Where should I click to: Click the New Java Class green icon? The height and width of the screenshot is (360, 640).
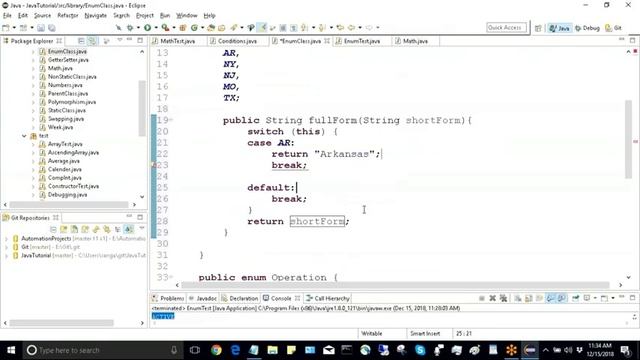[x=194, y=28]
